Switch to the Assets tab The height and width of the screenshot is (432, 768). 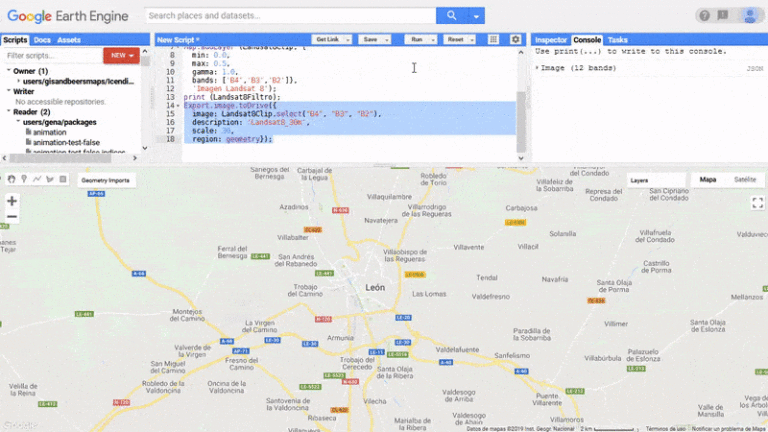[69, 40]
